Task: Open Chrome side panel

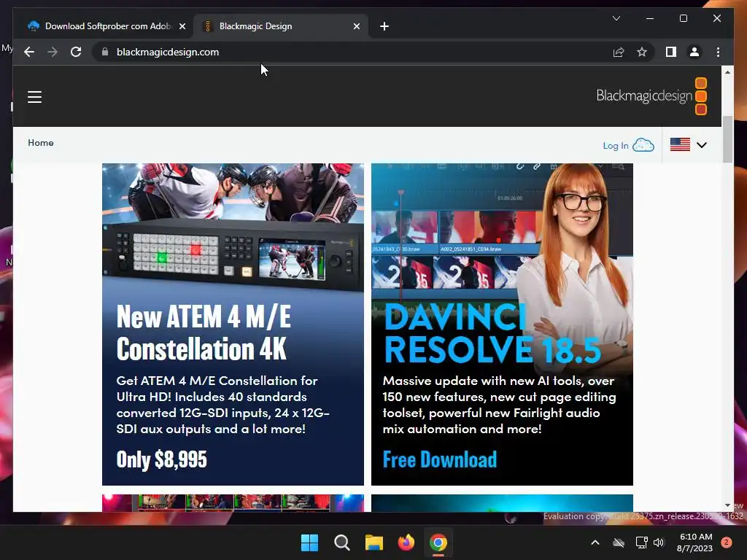Action: [671, 52]
